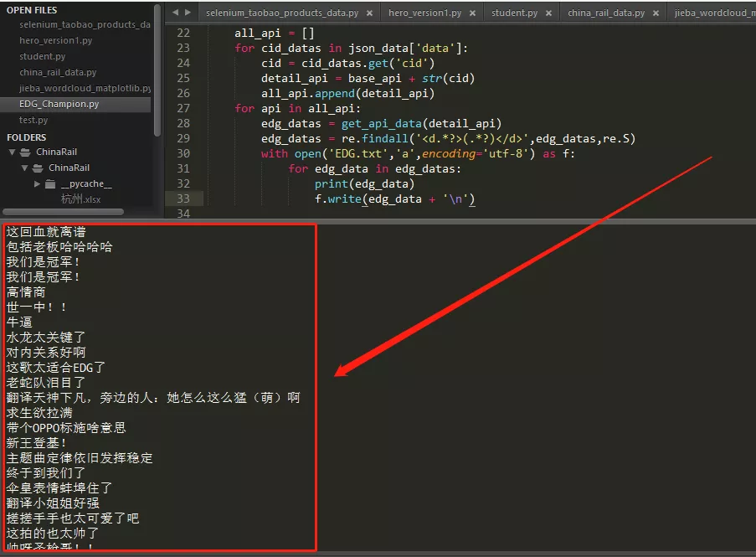The height and width of the screenshot is (557, 756).
Task: Switch to student.py tab
Action: click(x=514, y=13)
